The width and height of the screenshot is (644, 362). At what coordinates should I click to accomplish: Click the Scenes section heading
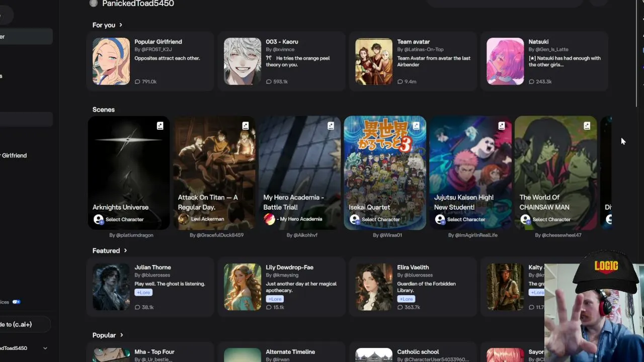click(x=104, y=110)
